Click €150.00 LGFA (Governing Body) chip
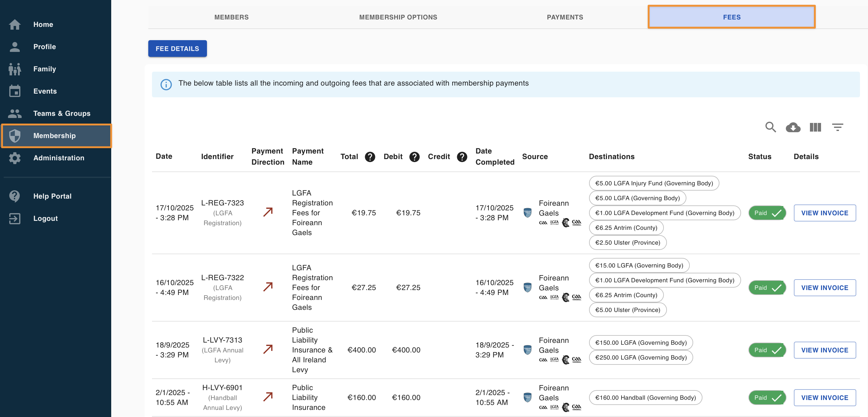Viewport: 868px width, 417px height. [641, 343]
